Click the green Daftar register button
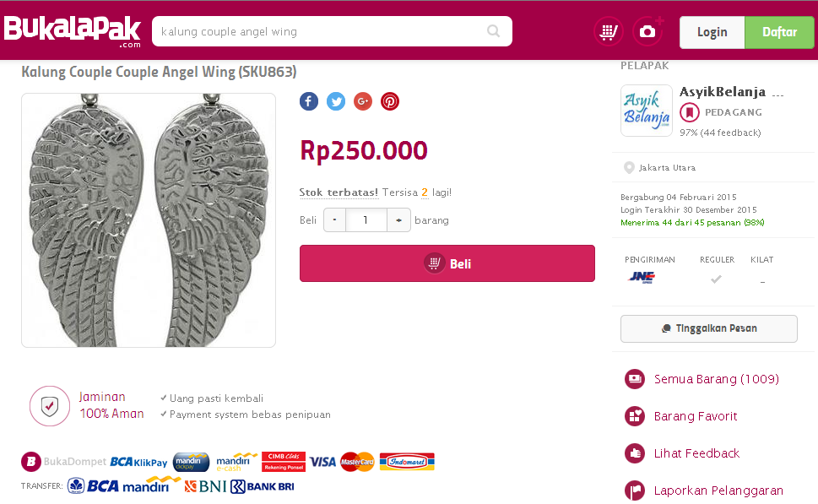This screenshot has height=504, width=818. [779, 32]
